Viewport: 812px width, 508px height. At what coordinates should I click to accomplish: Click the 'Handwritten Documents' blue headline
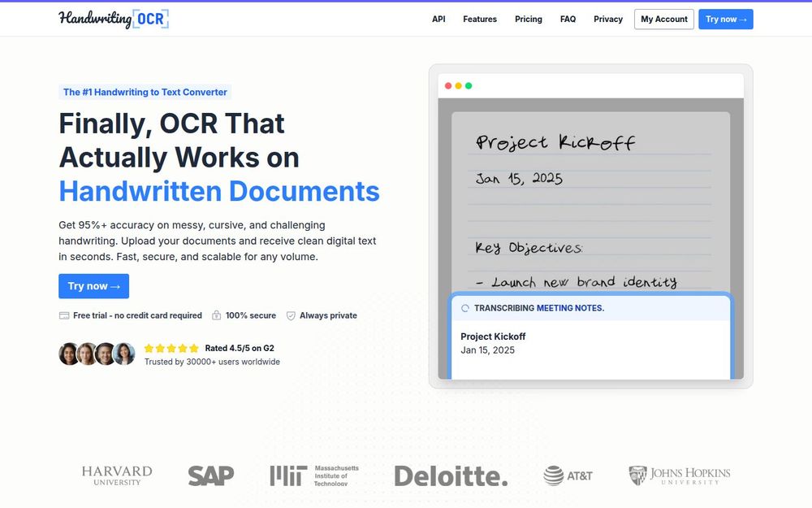pos(219,191)
